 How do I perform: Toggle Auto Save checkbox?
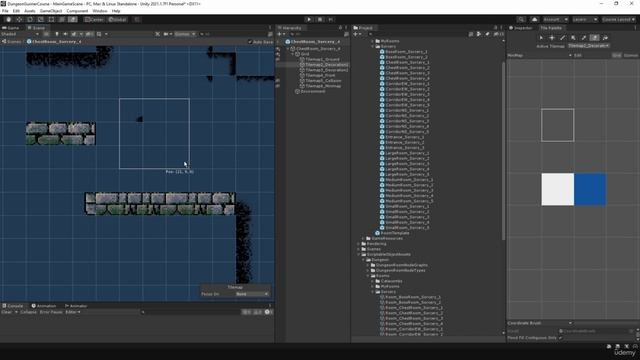[250, 42]
